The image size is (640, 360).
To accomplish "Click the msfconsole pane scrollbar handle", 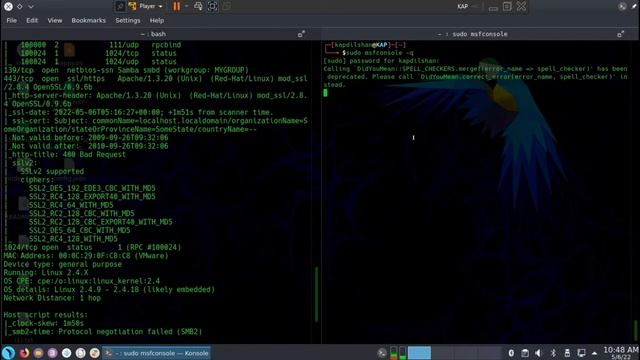I will pyautogui.click(x=636, y=331).
